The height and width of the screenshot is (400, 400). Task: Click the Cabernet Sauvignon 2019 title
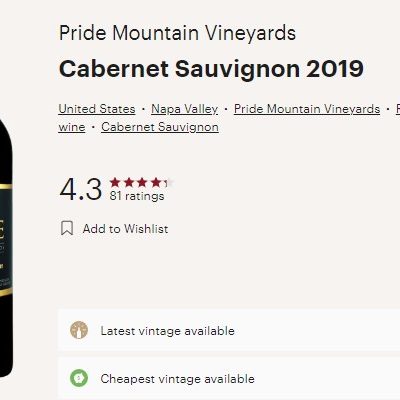click(x=211, y=69)
